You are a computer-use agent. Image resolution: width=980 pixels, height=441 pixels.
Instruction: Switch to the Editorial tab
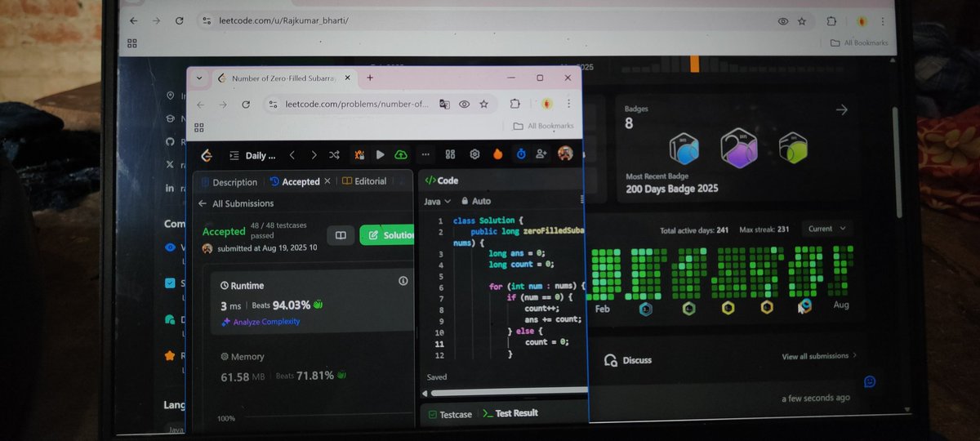point(363,181)
